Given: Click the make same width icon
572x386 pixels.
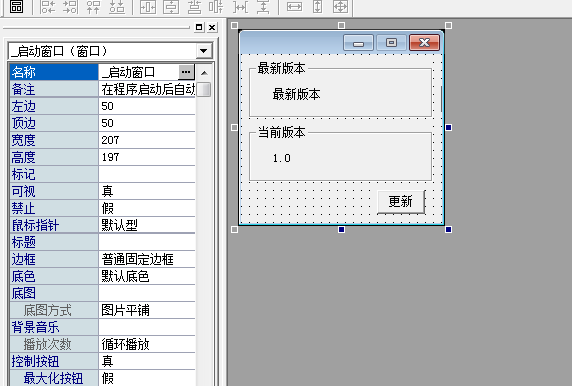Looking at the screenshot, I should coord(294,7).
